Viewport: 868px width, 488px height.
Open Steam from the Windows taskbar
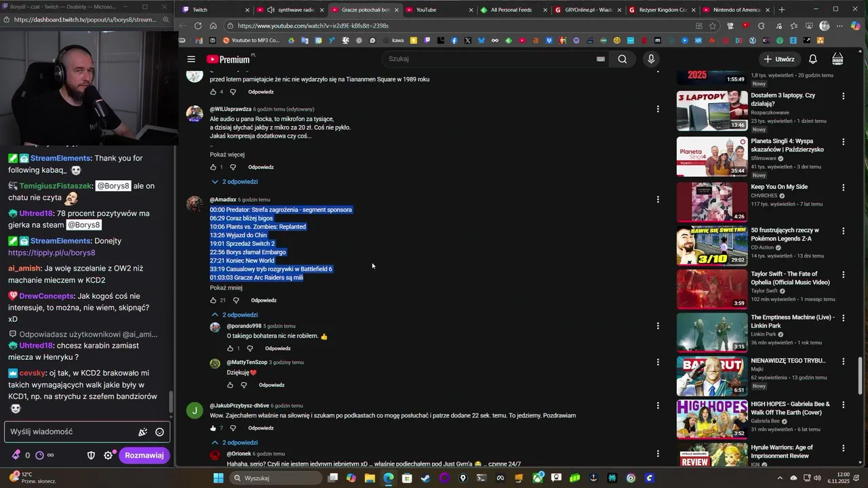tap(425, 478)
